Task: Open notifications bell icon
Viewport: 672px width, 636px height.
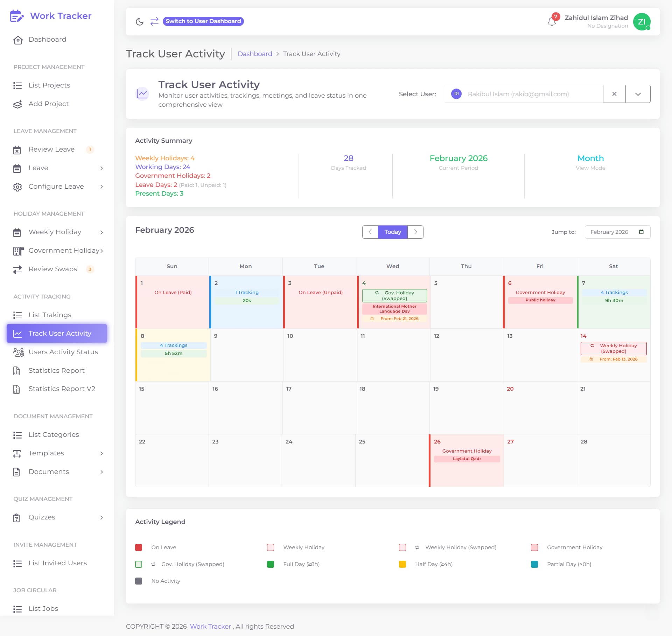Action: click(x=552, y=22)
